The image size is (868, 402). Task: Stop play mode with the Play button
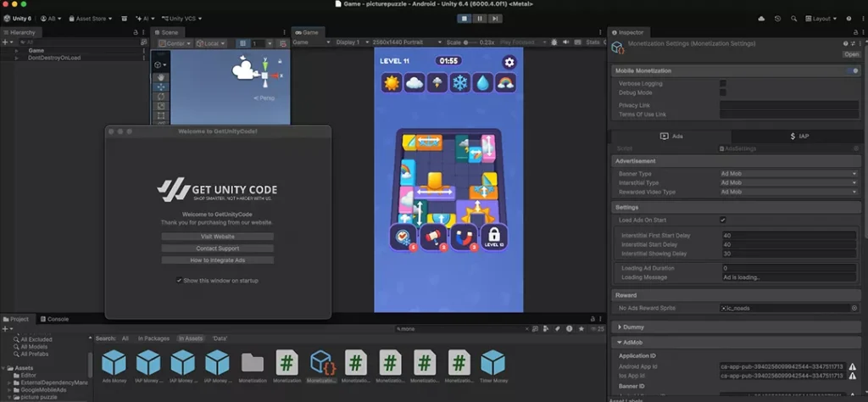point(464,19)
